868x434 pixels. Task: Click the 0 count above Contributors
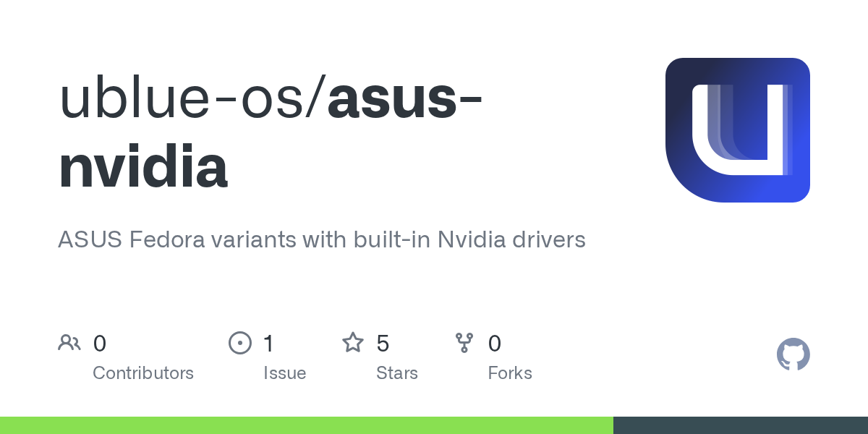pos(100,344)
